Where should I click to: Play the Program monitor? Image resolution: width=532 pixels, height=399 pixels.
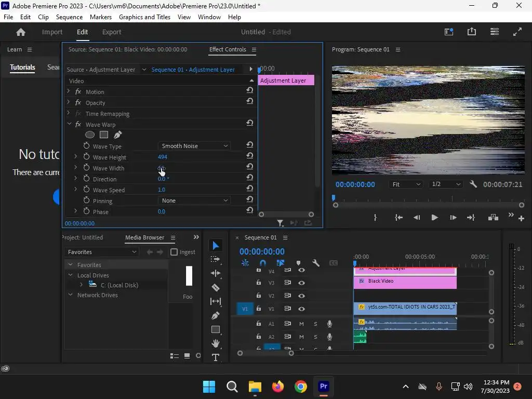click(x=434, y=218)
